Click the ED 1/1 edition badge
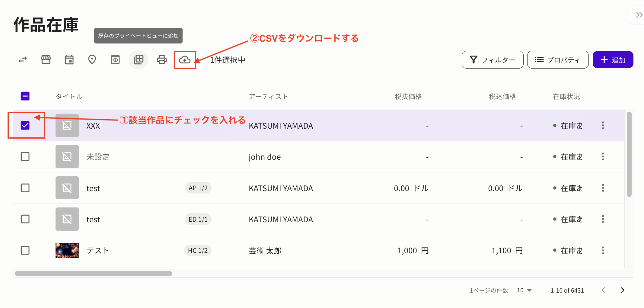The height and width of the screenshot is (308, 644). point(198,219)
